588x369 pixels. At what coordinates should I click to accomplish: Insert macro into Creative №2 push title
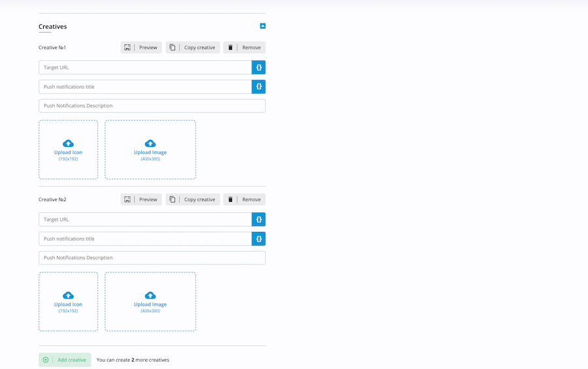pos(259,239)
